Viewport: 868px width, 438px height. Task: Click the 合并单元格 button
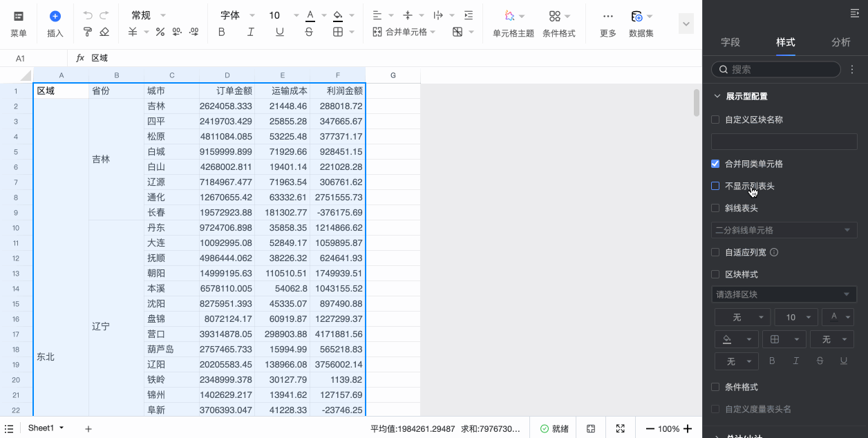[x=399, y=32]
